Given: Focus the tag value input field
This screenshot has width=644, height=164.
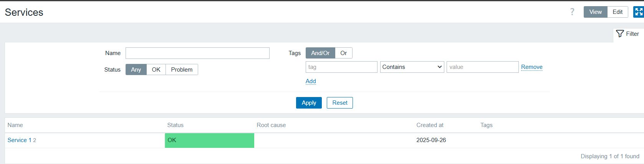Looking at the screenshot, I should [x=482, y=67].
